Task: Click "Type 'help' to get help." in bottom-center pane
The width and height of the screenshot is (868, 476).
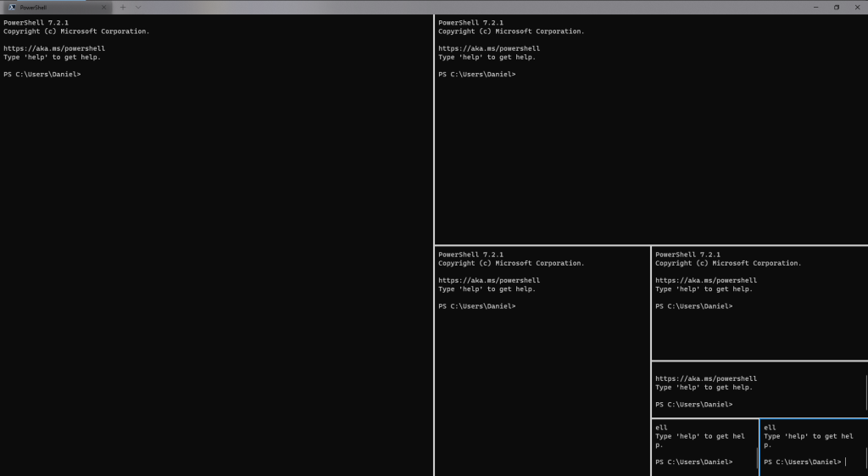Action: (x=487, y=289)
